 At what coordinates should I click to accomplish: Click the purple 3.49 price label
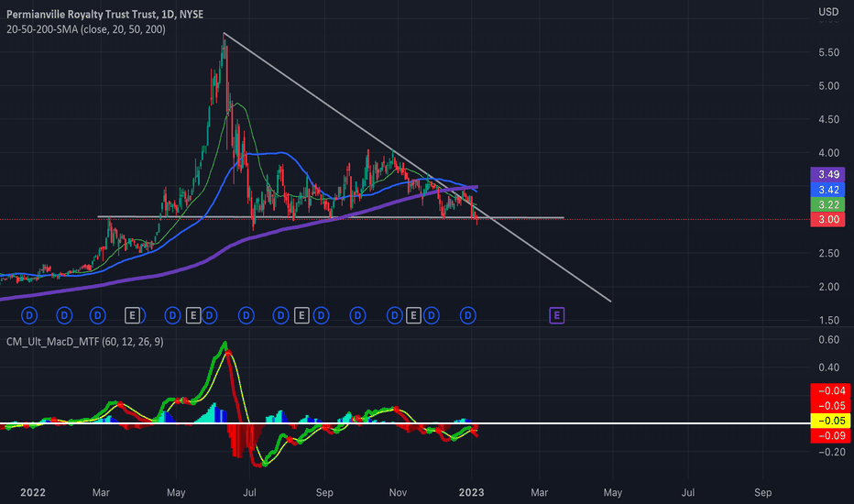click(x=827, y=174)
